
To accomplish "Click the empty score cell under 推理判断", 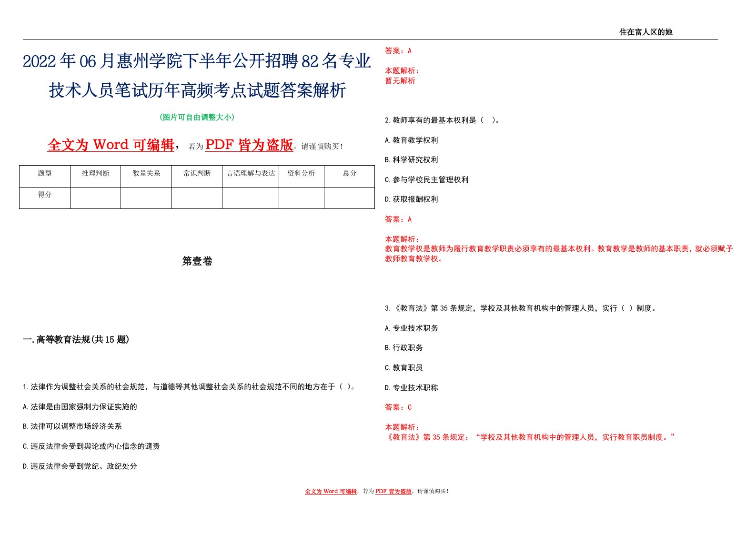I will click(95, 198).
